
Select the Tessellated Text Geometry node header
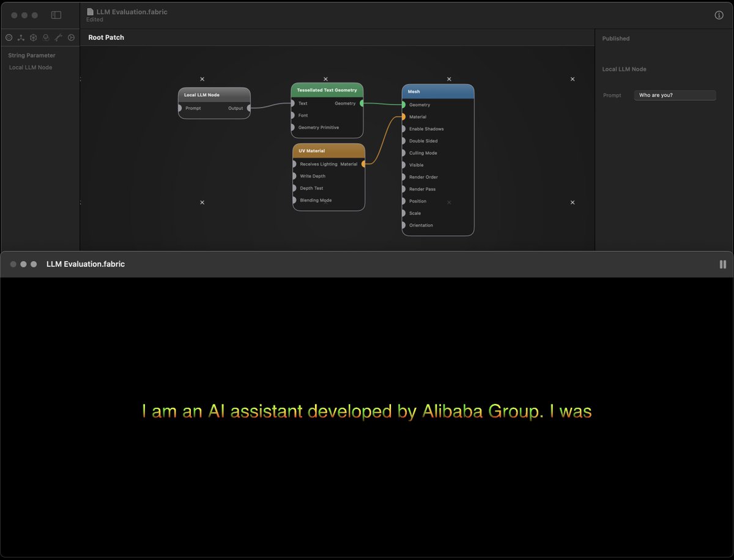point(327,90)
